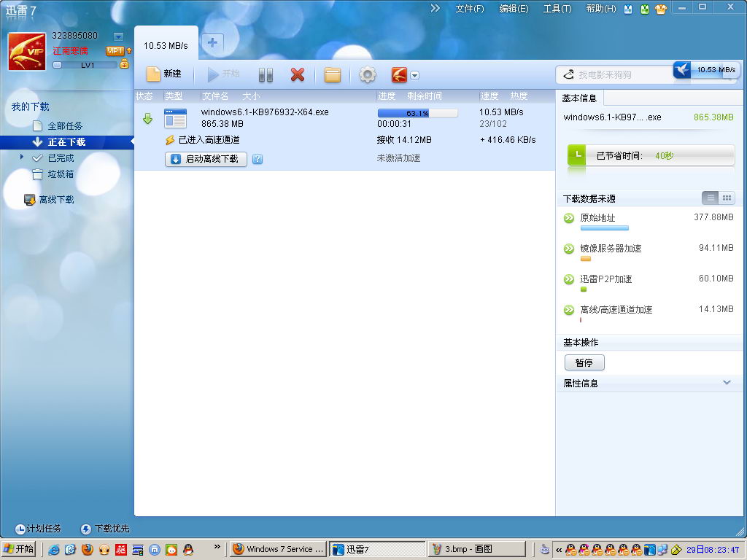The width and height of the screenshot is (747, 560).
Task: Switch download sources to grid view
Action: (x=726, y=198)
